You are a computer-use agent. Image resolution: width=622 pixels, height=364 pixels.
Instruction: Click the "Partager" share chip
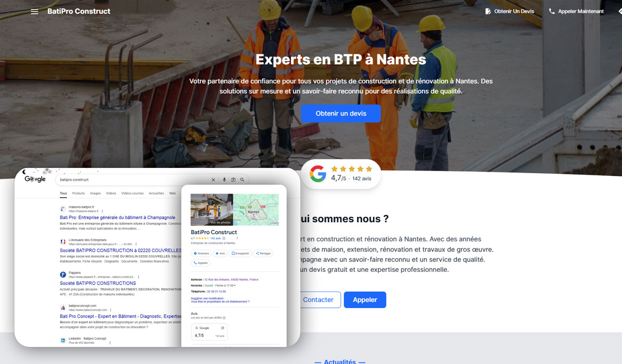coord(264,254)
